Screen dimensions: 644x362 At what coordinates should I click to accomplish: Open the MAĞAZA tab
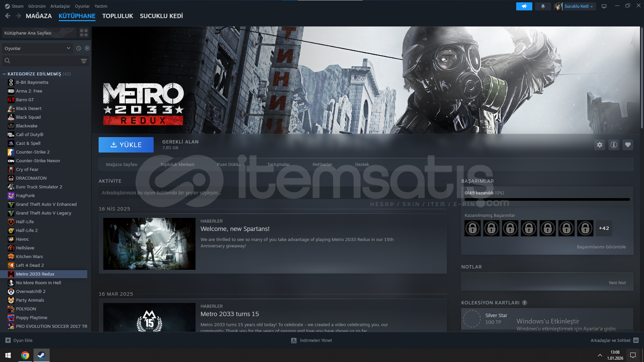click(39, 16)
